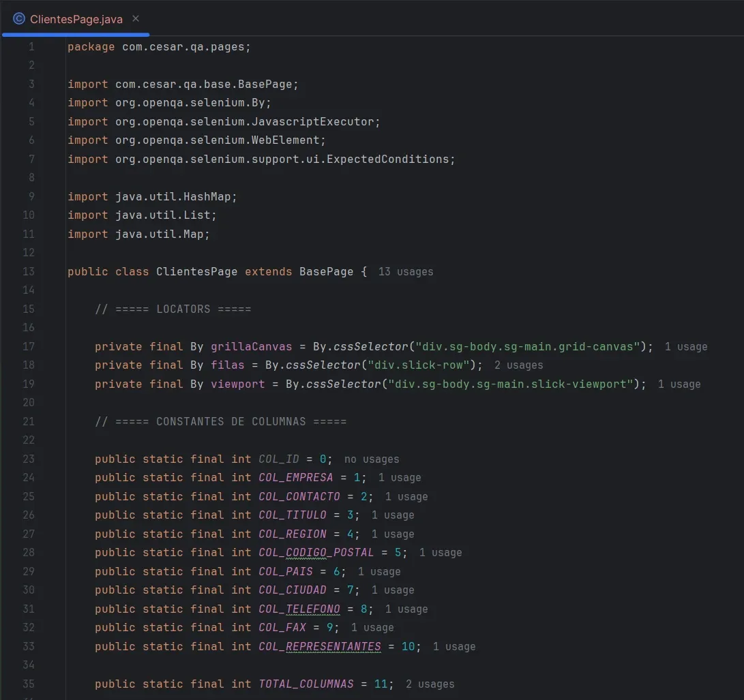Click the no usages hint for COL_ID

tap(371, 459)
